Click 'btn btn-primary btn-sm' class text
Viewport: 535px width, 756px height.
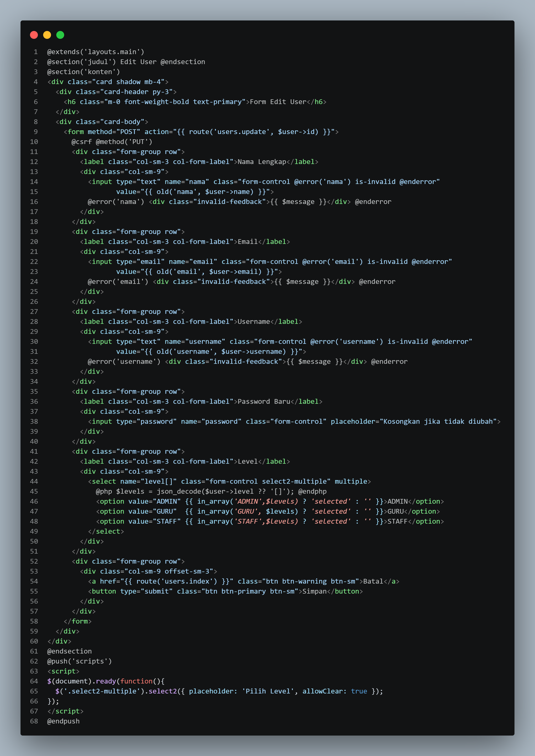tap(250, 591)
